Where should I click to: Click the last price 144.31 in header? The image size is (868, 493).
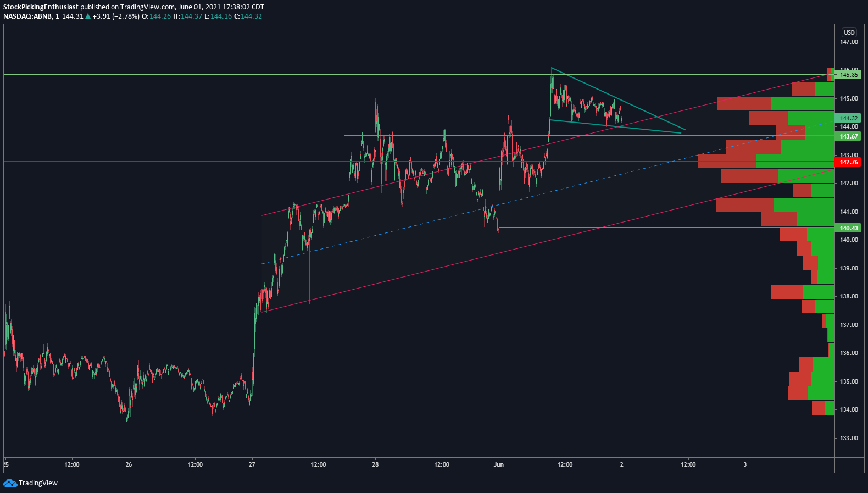point(73,16)
